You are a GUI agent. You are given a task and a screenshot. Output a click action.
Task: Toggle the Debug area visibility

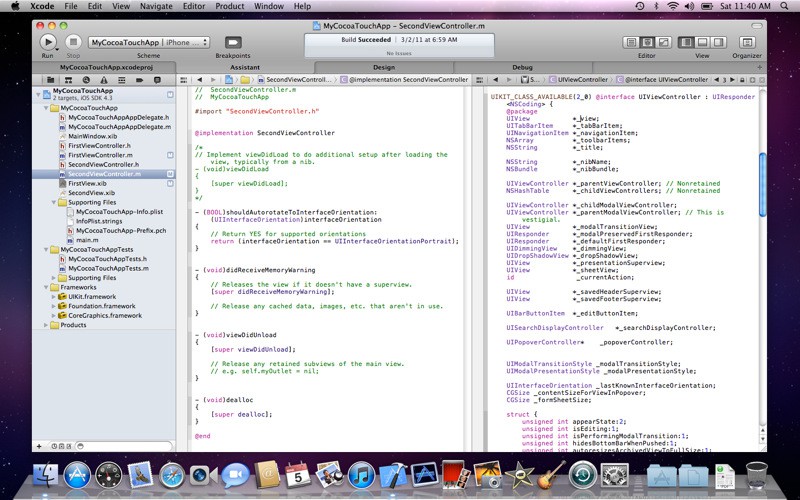pos(702,42)
